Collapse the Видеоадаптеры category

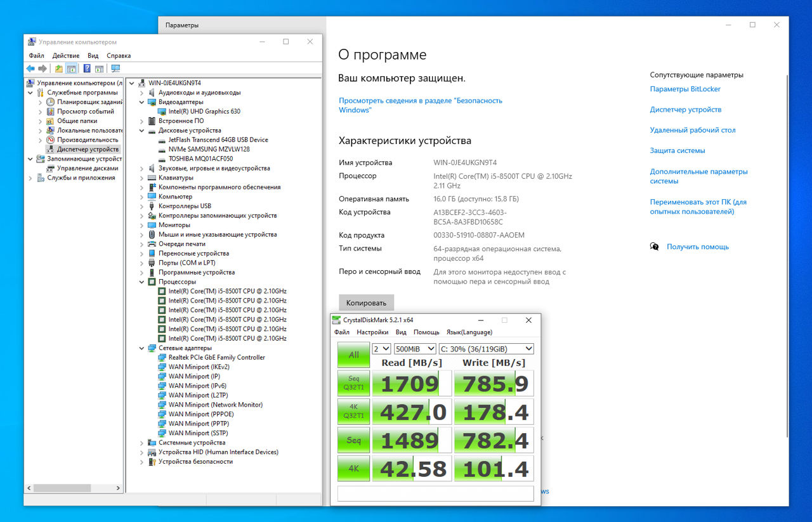pyautogui.click(x=142, y=101)
